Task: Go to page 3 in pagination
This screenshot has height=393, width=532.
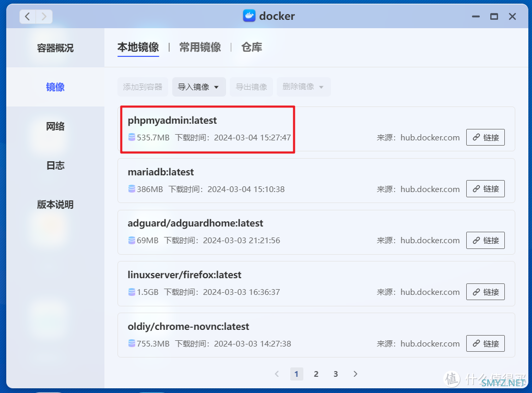Action: coord(336,374)
